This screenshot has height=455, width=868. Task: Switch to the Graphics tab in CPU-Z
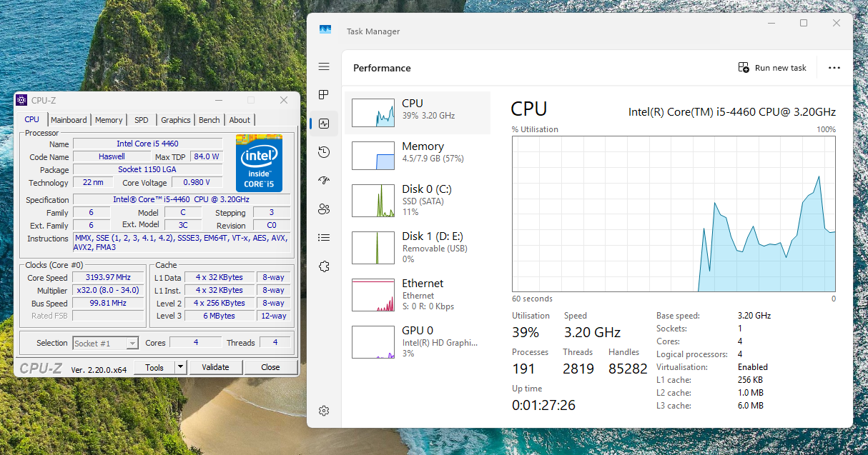(176, 120)
